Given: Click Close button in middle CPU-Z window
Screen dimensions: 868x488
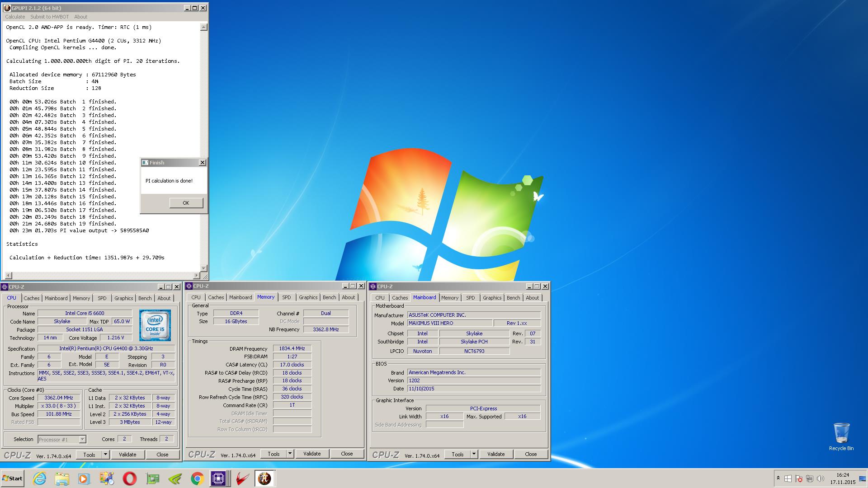Looking at the screenshot, I should point(347,454).
